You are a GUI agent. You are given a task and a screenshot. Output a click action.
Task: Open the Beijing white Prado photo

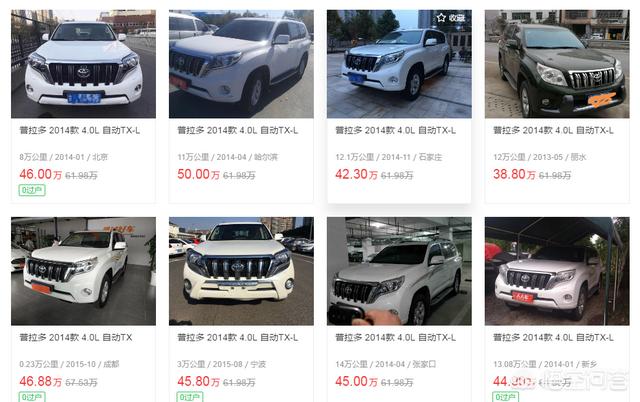[x=83, y=64]
